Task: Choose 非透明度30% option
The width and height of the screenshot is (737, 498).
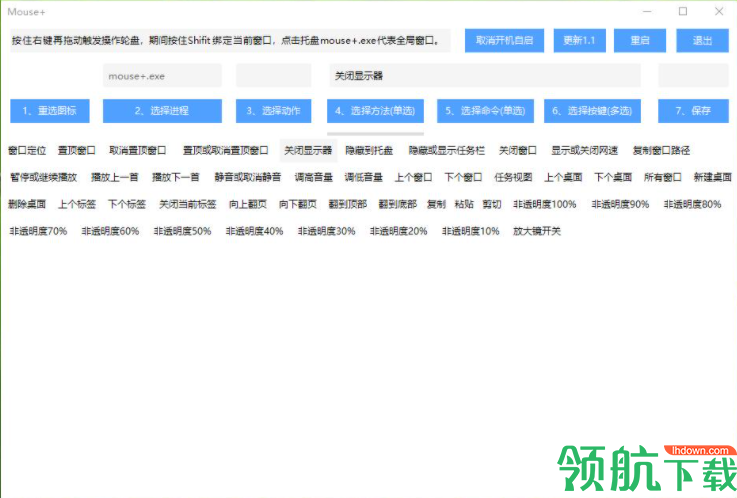Action: pyautogui.click(x=326, y=231)
